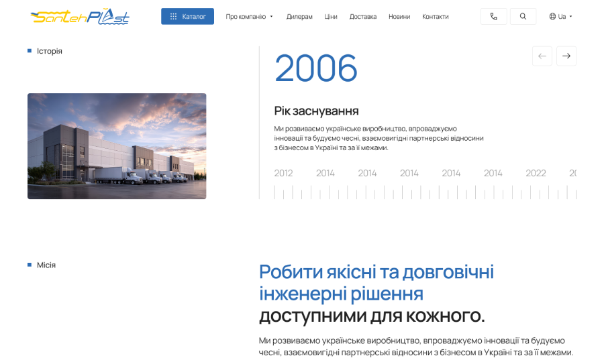
Task: Click the blue mission headline text
Action: tap(376, 283)
